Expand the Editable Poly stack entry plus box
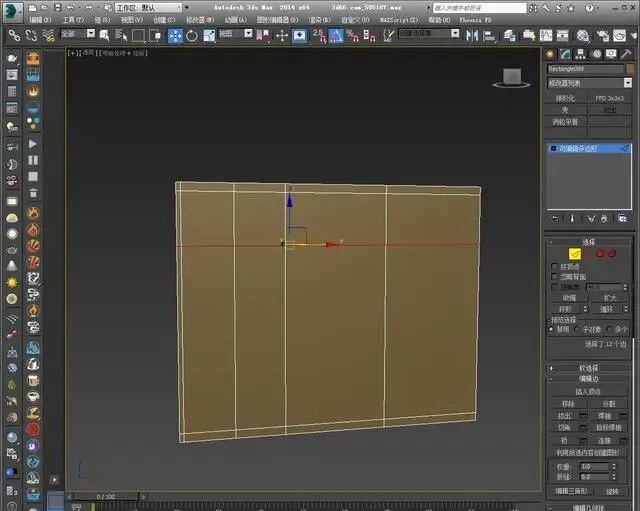Viewport: 640px width, 511px height. click(x=553, y=149)
